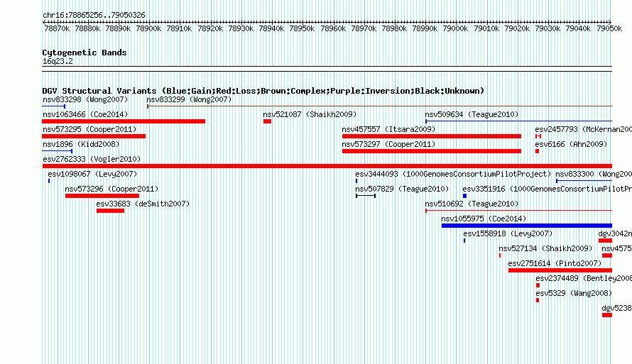Open nsv833300 variant label
Screen dimensions: 632x364
click(594, 174)
